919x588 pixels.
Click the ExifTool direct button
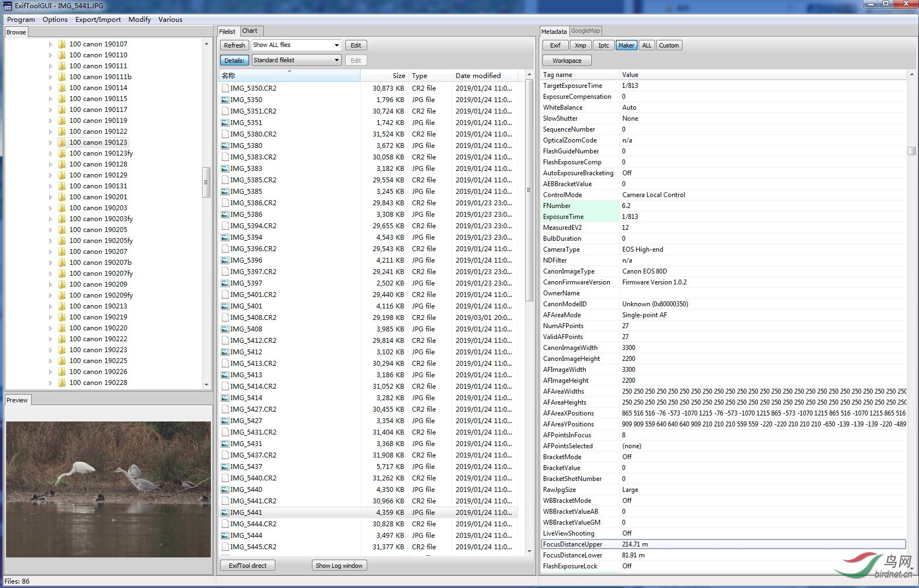248,566
